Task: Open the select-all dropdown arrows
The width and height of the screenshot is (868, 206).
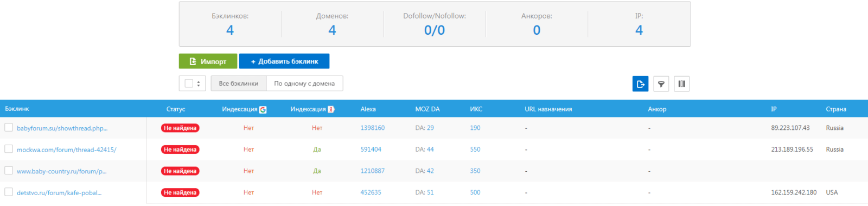Action: coord(199,83)
